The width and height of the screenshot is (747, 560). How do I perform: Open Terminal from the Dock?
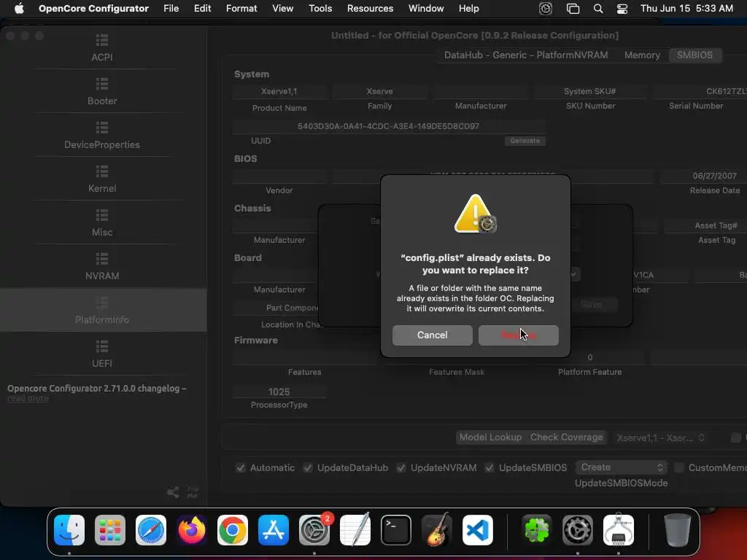click(x=396, y=530)
